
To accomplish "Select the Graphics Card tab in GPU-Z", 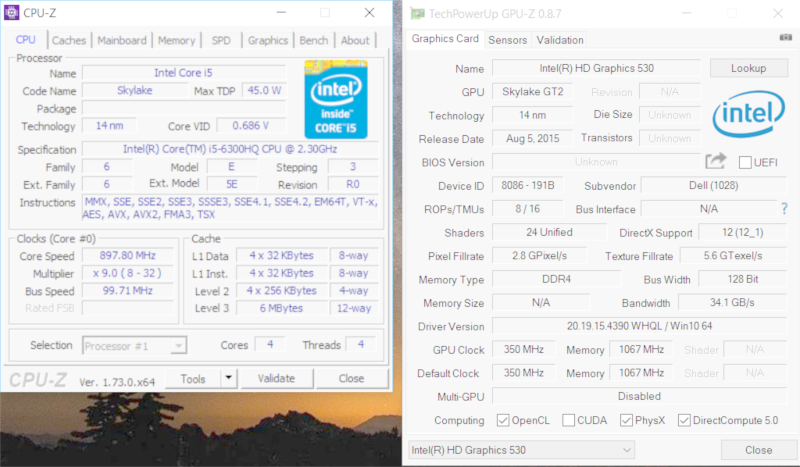I will pyautogui.click(x=445, y=39).
